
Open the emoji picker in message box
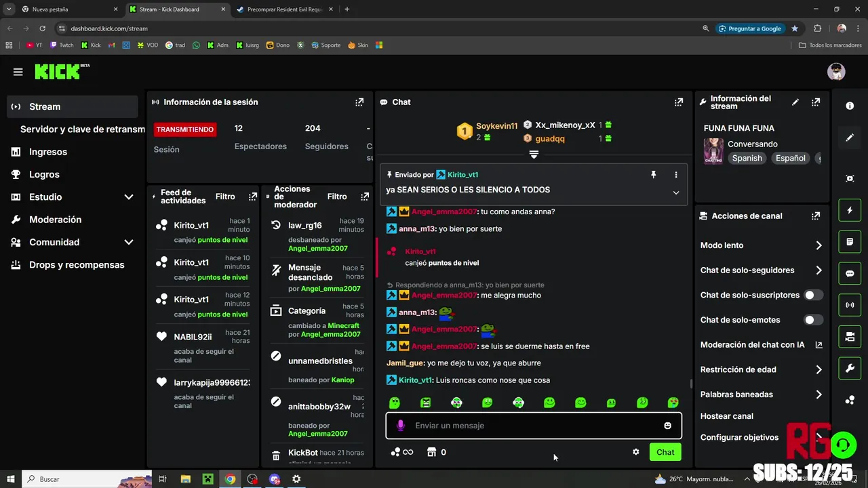(x=668, y=426)
